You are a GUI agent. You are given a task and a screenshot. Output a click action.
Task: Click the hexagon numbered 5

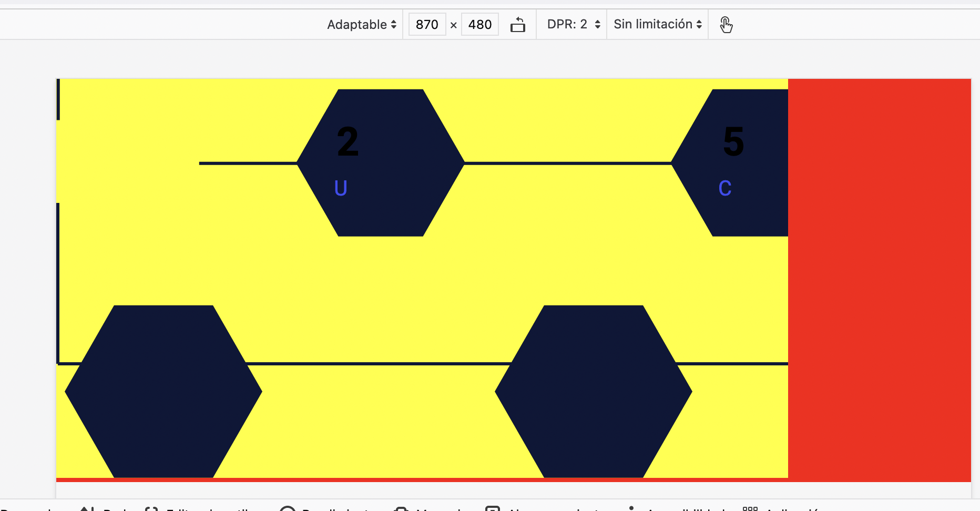coord(730,163)
